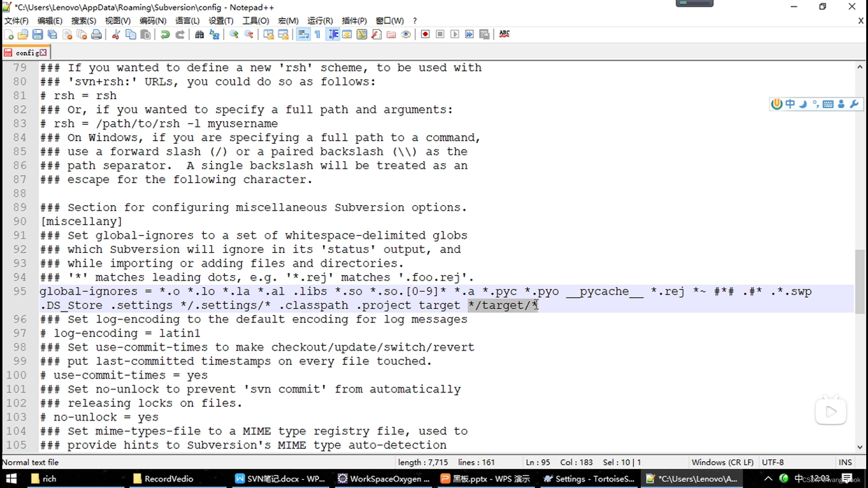Screen dimensions: 868x488
Task: Click the ABC spell check icon
Action: click(505, 34)
